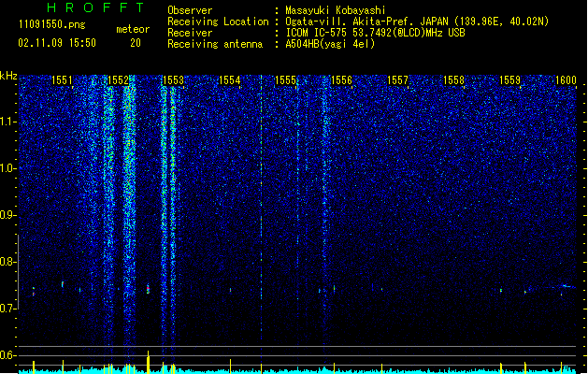Click the 1556 time marker
The width and height of the screenshot is (588, 374).
tap(341, 80)
